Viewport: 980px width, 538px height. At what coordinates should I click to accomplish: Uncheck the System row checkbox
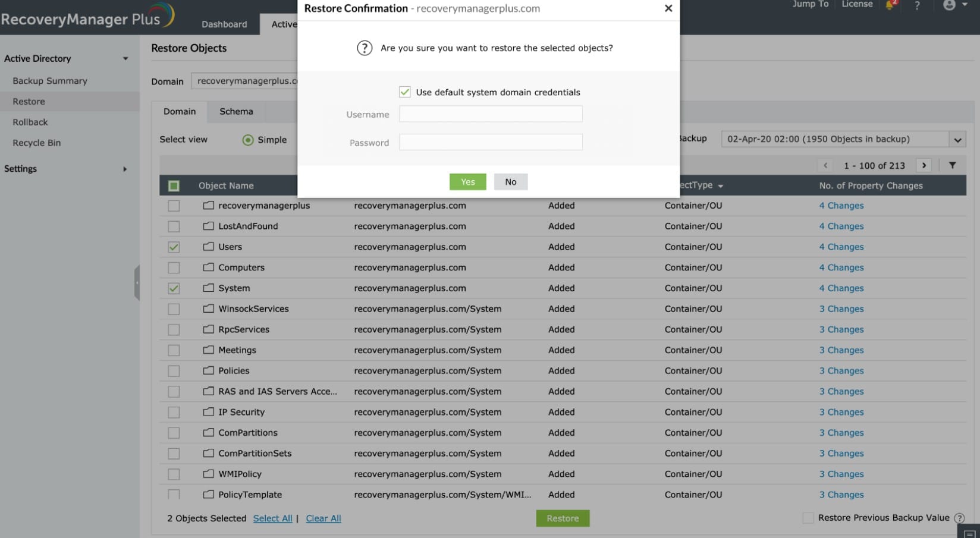pos(174,288)
